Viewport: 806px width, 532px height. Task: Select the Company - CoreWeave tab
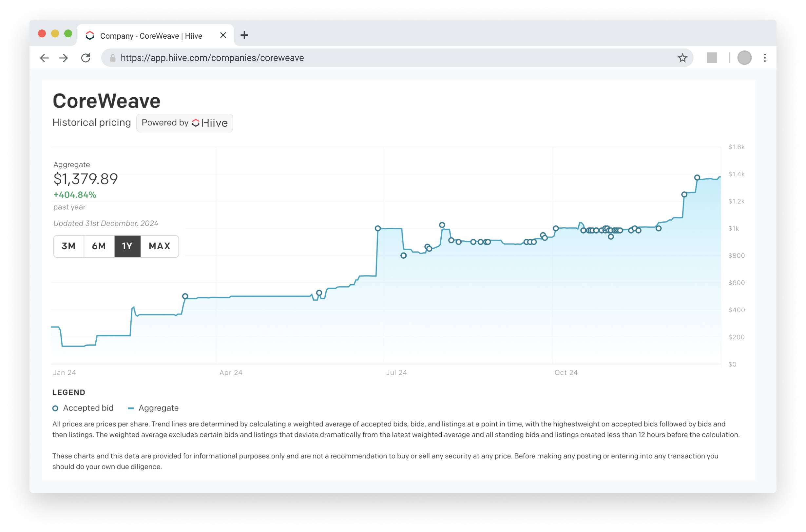click(x=155, y=35)
